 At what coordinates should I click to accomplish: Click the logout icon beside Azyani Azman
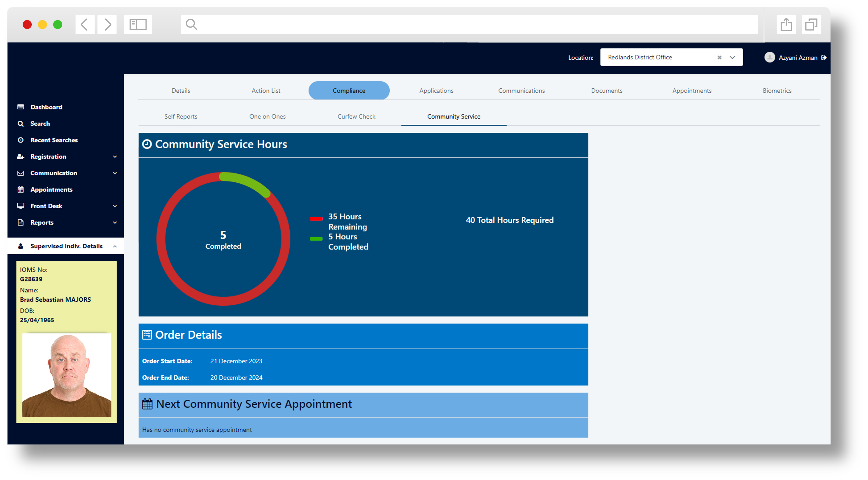pyautogui.click(x=824, y=58)
